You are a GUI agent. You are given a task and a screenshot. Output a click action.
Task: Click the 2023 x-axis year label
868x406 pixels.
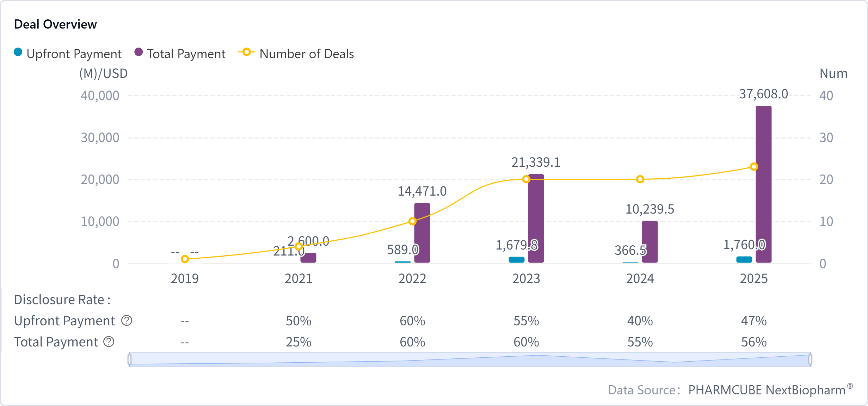pyautogui.click(x=526, y=279)
